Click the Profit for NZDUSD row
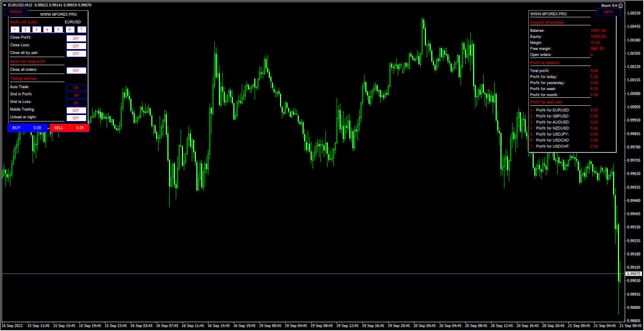 (x=564, y=128)
